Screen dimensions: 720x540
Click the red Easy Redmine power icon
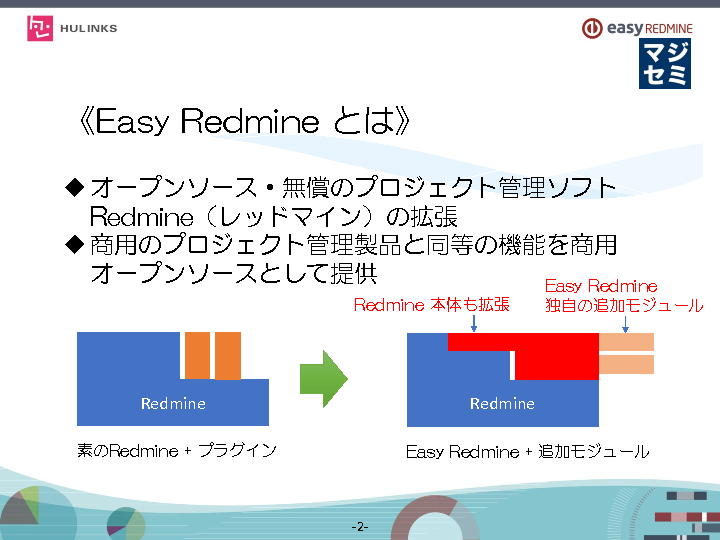(x=594, y=28)
